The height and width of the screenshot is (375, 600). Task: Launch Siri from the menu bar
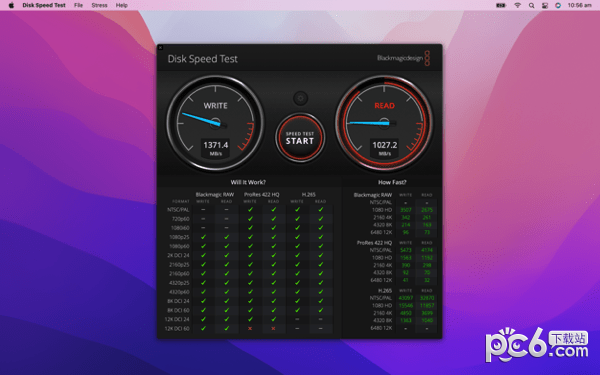click(x=558, y=5)
